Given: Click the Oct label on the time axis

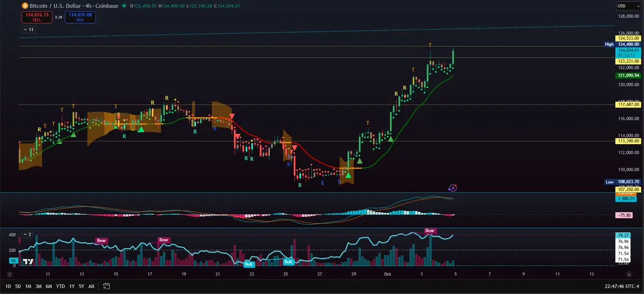Looking at the screenshot, I should pyautogui.click(x=388, y=274).
